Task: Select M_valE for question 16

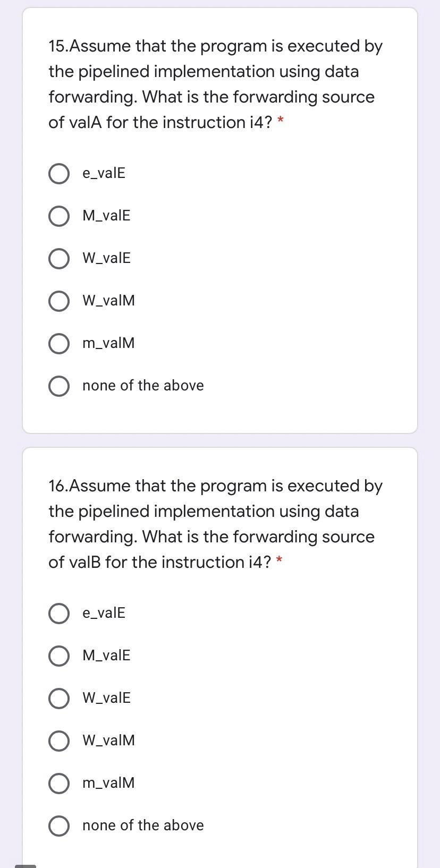Action: click(58, 656)
